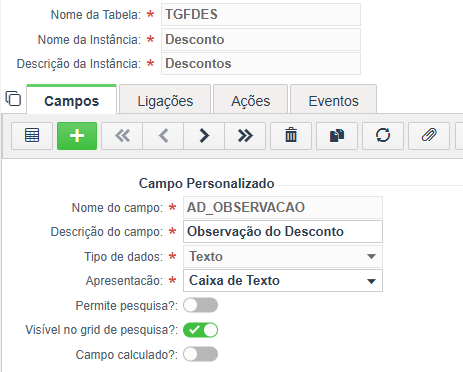Refresh data with circular arrows icon
Image resolution: width=463 pixels, height=372 pixels.
coord(383,136)
